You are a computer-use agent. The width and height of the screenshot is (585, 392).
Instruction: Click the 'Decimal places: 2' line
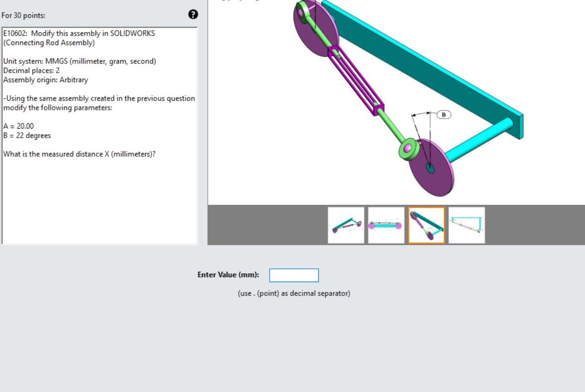(31, 70)
